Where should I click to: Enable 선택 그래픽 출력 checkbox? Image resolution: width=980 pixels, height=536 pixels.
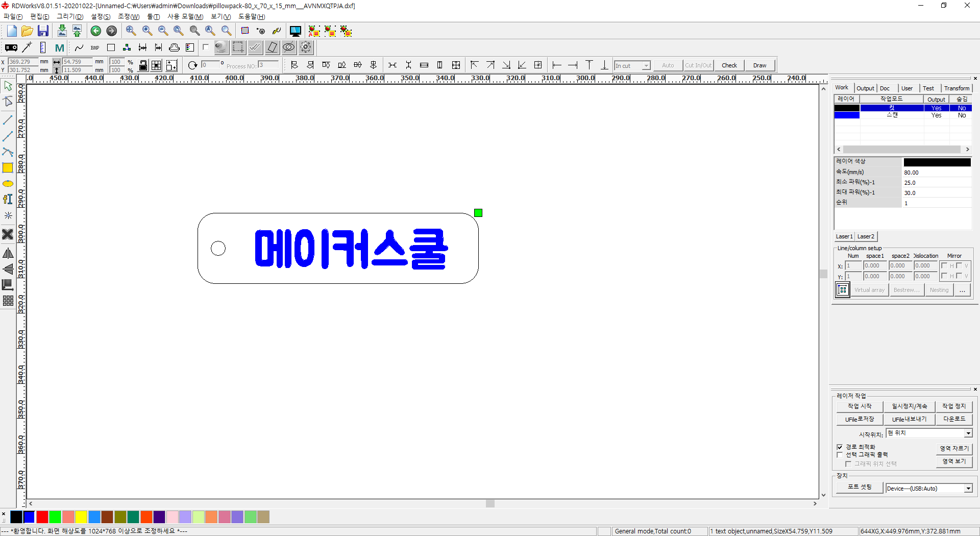pos(840,455)
